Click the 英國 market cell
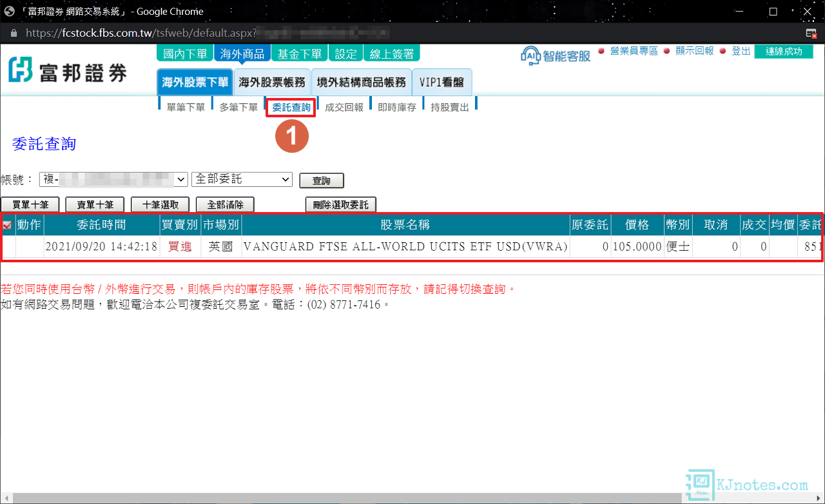 pos(221,247)
